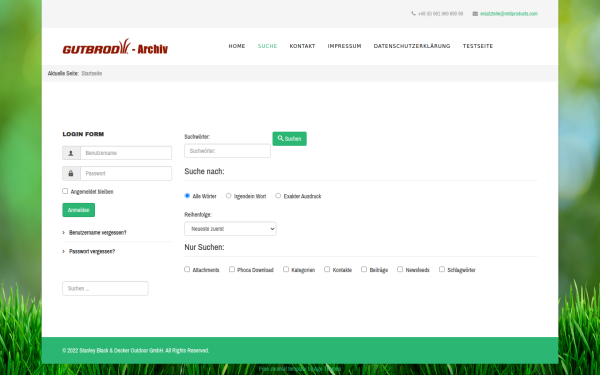The height and width of the screenshot is (375, 600).
Task: Enable the Angemeldet bleiben checkbox
Action: (x=65, y=191)
